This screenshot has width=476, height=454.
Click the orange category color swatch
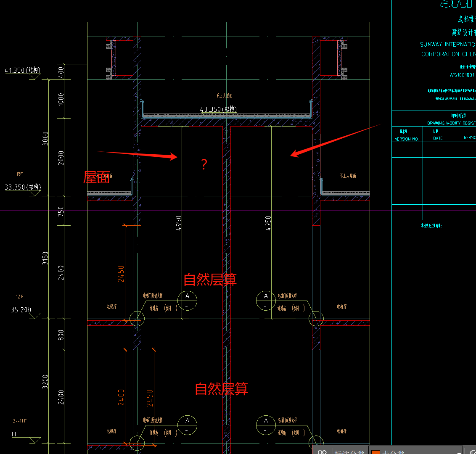click(x=376, y=452)
